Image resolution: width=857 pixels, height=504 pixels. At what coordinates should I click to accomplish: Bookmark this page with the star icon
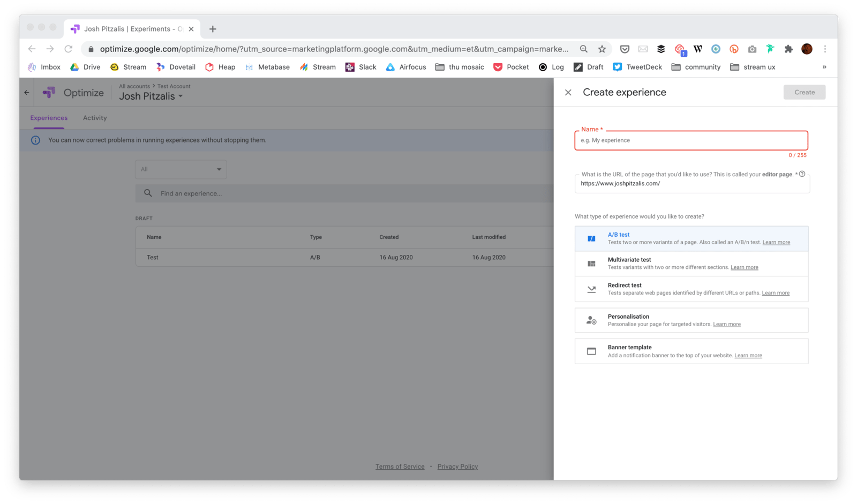click(602, 49)
